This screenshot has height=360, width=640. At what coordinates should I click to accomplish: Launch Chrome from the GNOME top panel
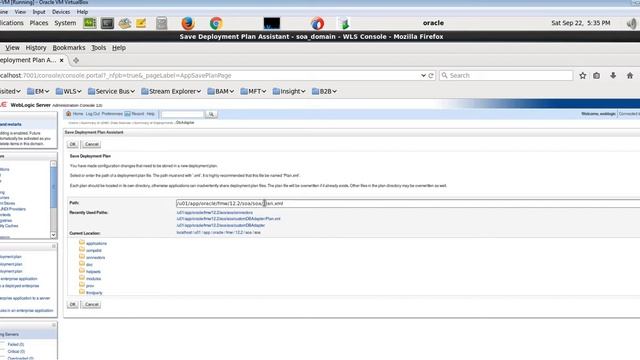[x=216, y=23]
